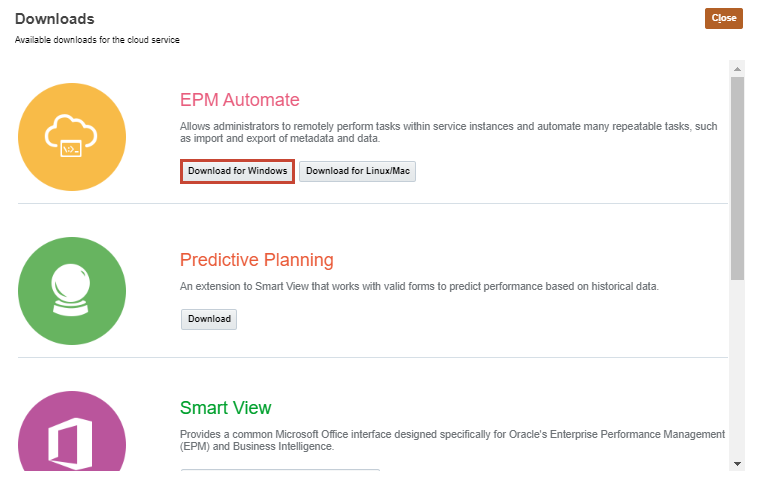This screenshot has height=477, width=763.
Task: Click the Predictive Planning description text
Action: (419, 287)
